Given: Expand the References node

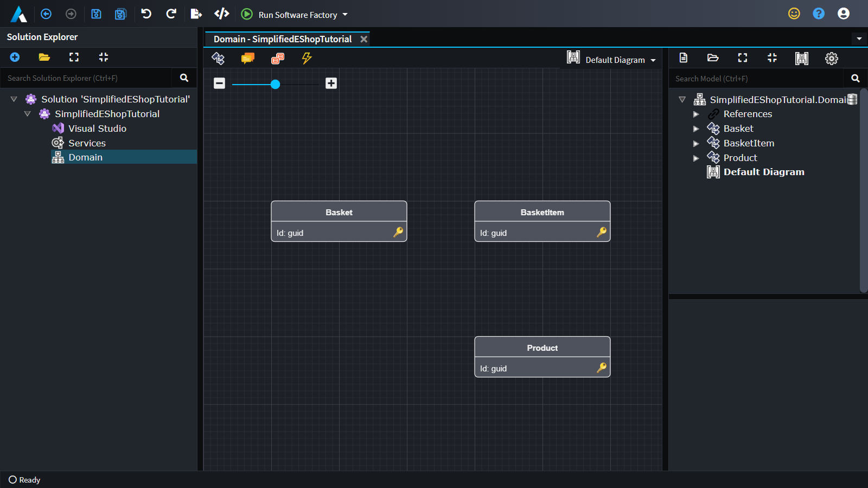Looking at the screenshot, I should 696,114.
